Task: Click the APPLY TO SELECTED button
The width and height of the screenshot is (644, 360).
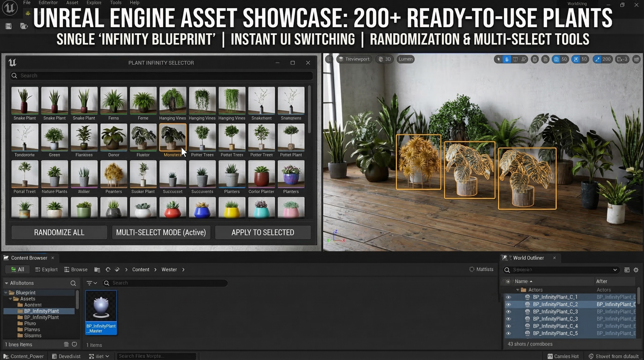Action: pos(263,232)
